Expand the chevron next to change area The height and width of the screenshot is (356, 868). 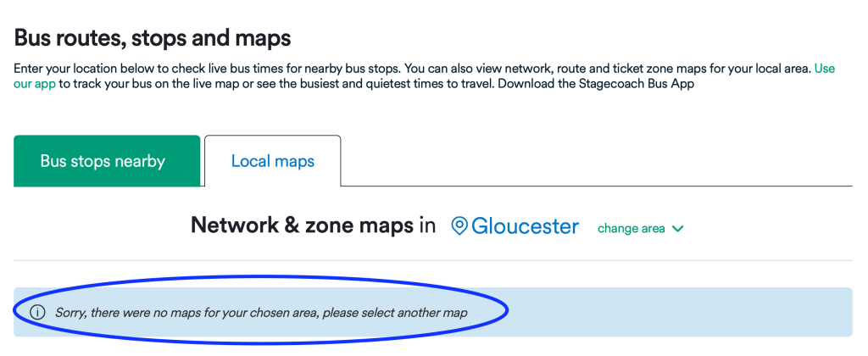[x=677, y=229]
